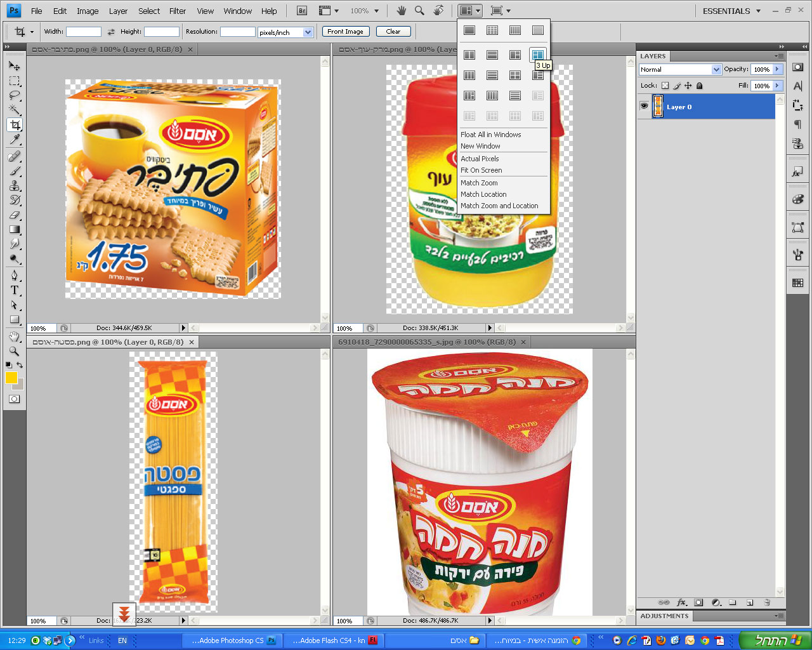Click the Clear button

coord(393,32)
